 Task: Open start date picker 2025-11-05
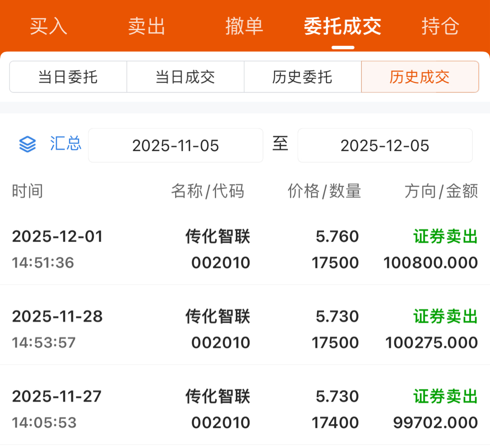pyautogui.click(x=176, y=145)
